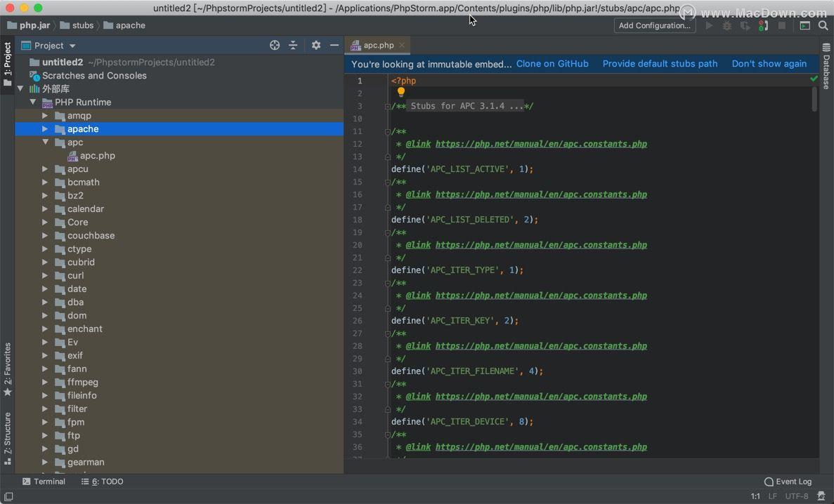Click the locate/scroll from source icon

pyautogui.click(x=275, y=45)
